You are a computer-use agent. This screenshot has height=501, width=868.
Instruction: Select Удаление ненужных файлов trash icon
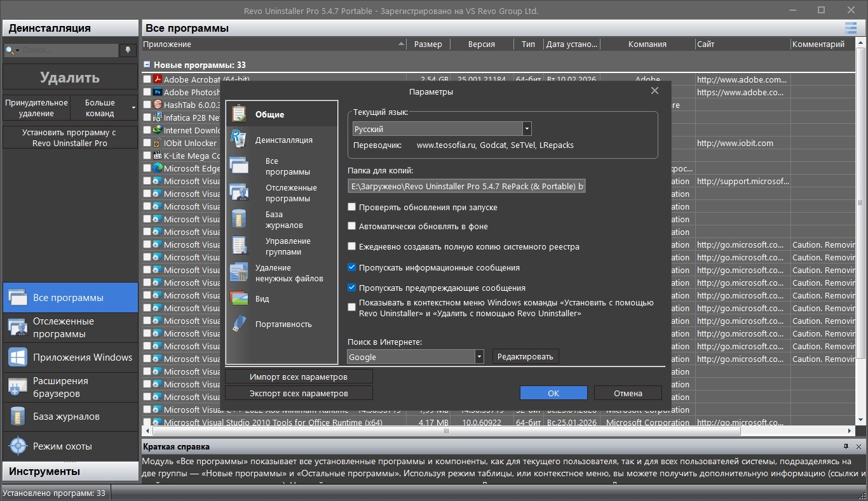click(239, 272)
